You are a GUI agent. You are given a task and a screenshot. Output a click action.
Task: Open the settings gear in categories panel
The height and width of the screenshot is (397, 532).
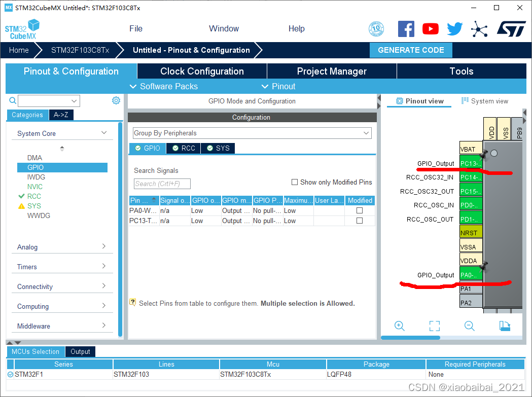[116, 100]
